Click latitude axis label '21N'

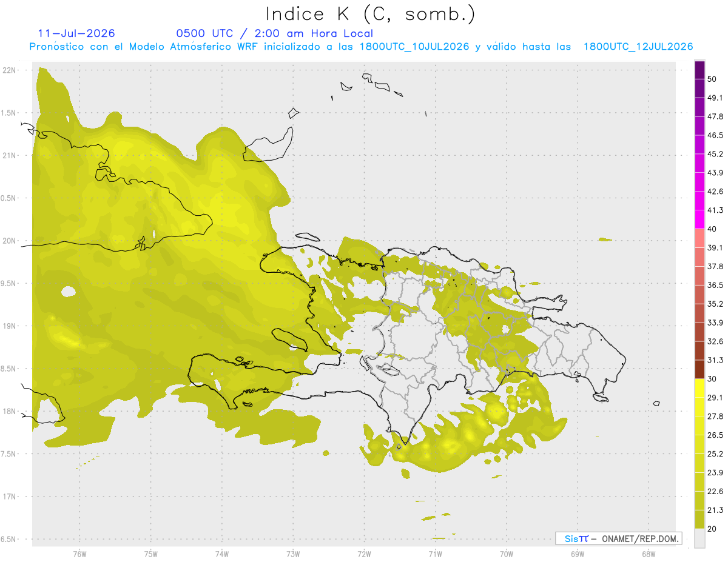click(10, 155)
